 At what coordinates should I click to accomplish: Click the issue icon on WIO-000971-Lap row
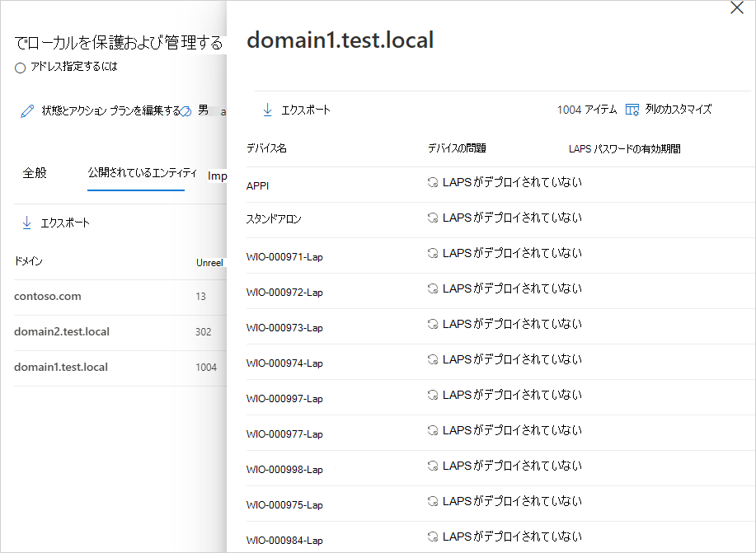(432, 254)
